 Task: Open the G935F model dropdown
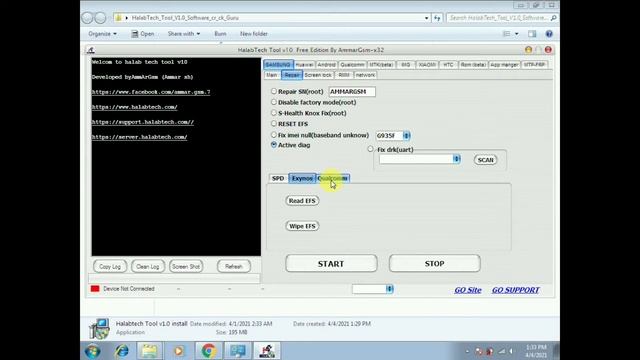tap(406, 136)
